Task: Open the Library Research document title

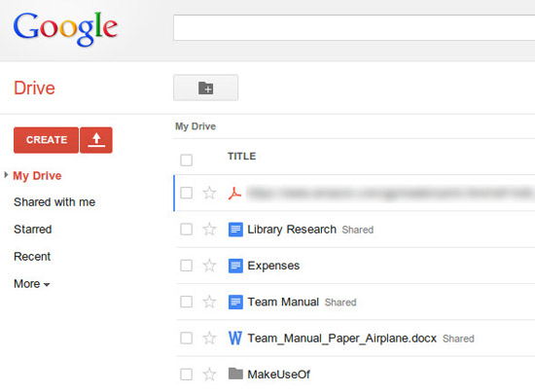Action: 292,230
